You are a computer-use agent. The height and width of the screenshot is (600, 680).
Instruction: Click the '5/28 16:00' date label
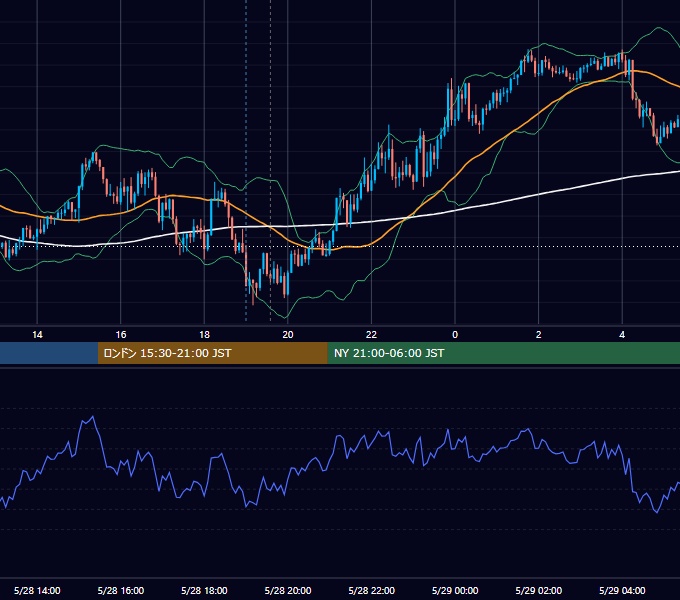click(121, 590)
